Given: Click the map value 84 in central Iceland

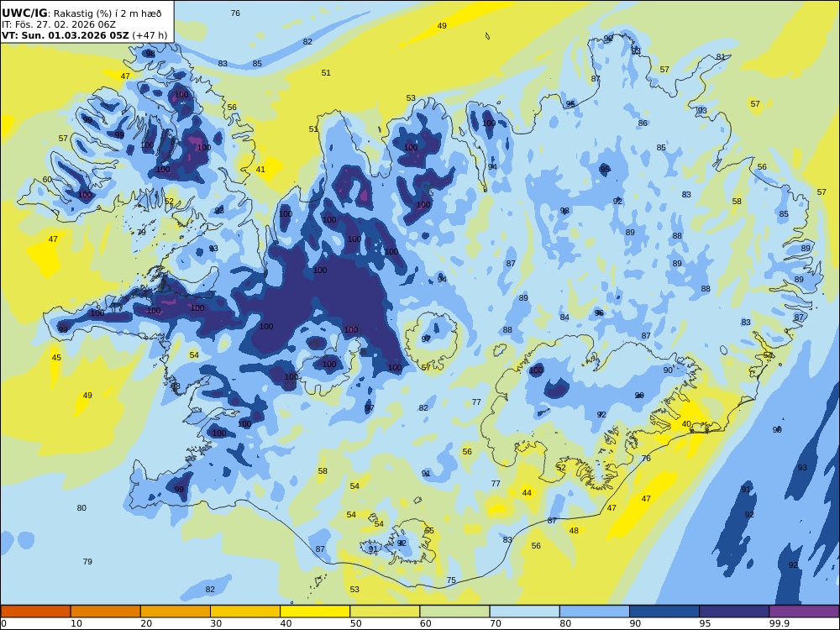Looking at the screenshot, I should coord(564,318).
